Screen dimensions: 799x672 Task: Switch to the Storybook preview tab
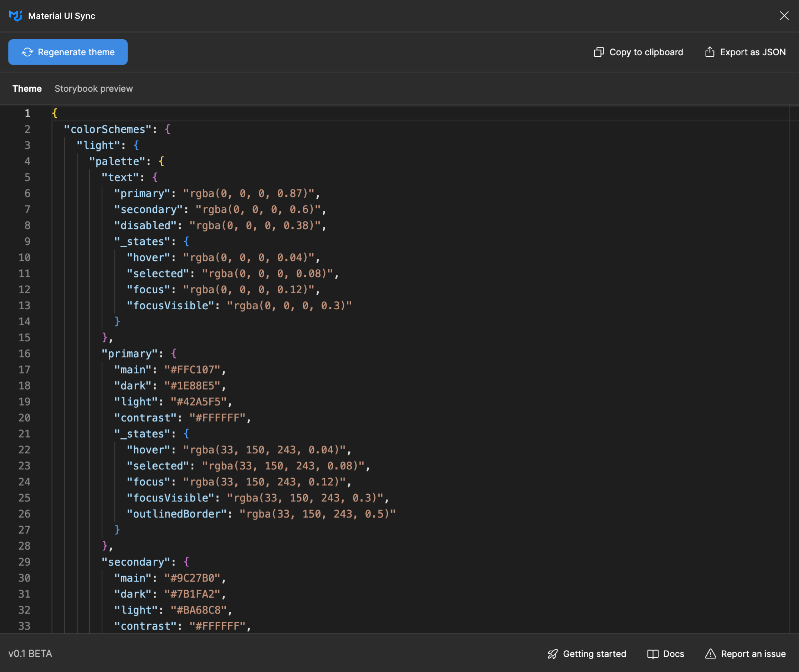coord(94,89)
